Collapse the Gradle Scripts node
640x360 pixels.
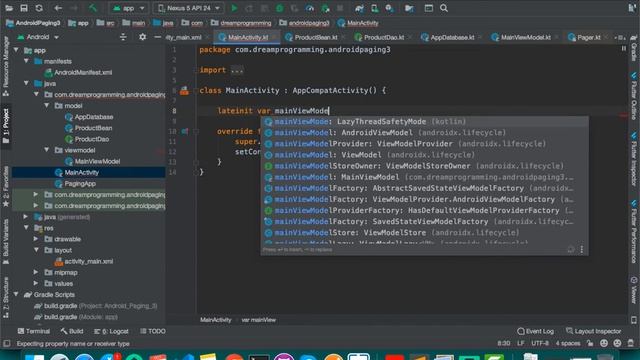click(x=16, y=294)
